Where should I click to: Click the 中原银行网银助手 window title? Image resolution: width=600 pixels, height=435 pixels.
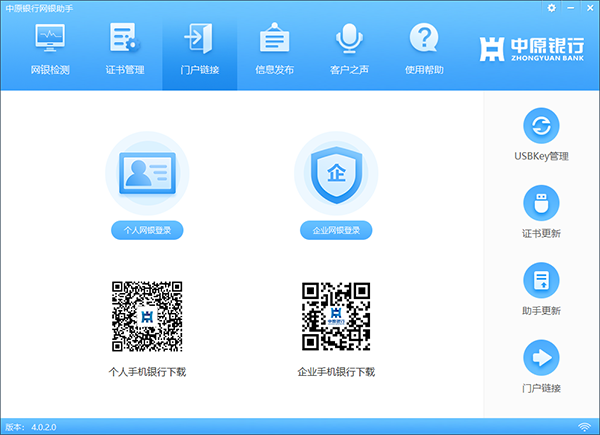[x=39, y=8]
